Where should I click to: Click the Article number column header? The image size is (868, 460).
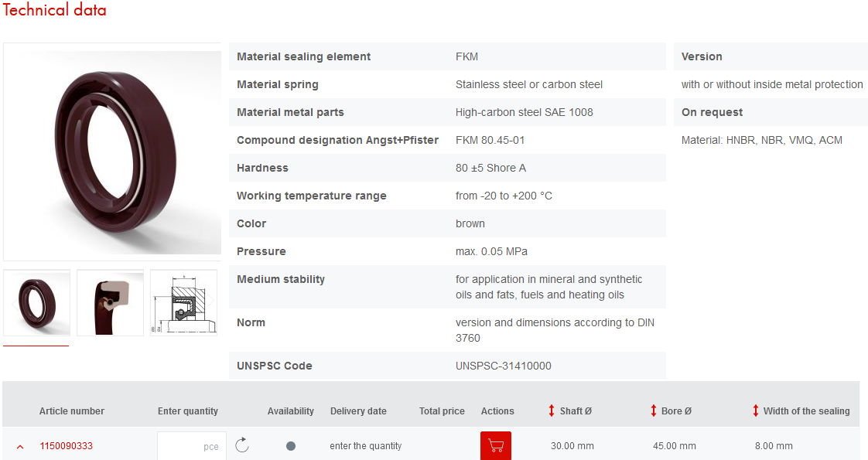coord(71,411)
